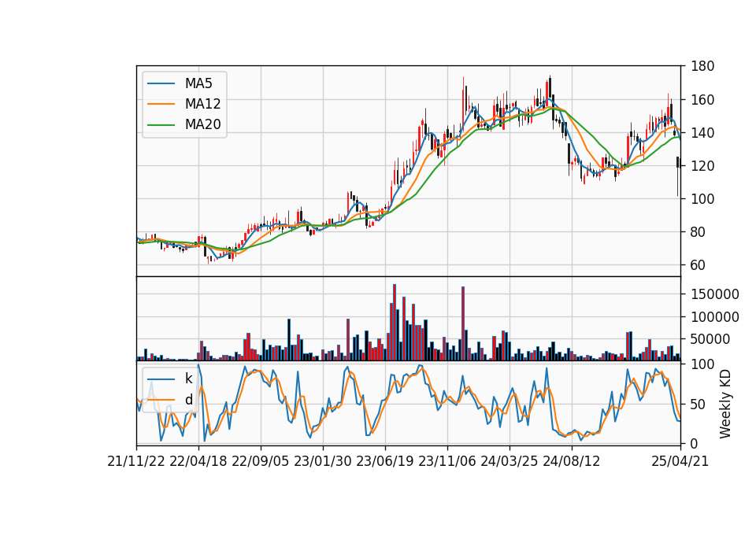
Task: Click the Weekly KD axis title
Action: 725,404
